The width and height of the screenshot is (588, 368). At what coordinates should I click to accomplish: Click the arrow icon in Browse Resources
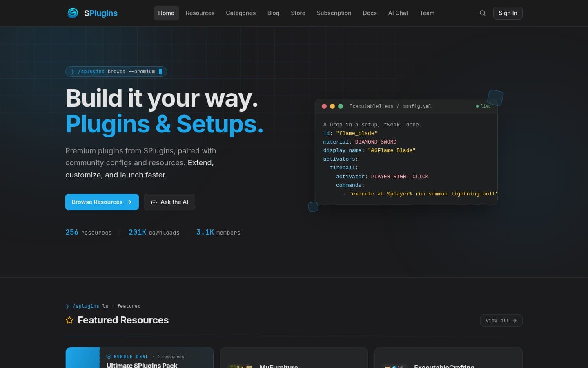tap(129, 202)
